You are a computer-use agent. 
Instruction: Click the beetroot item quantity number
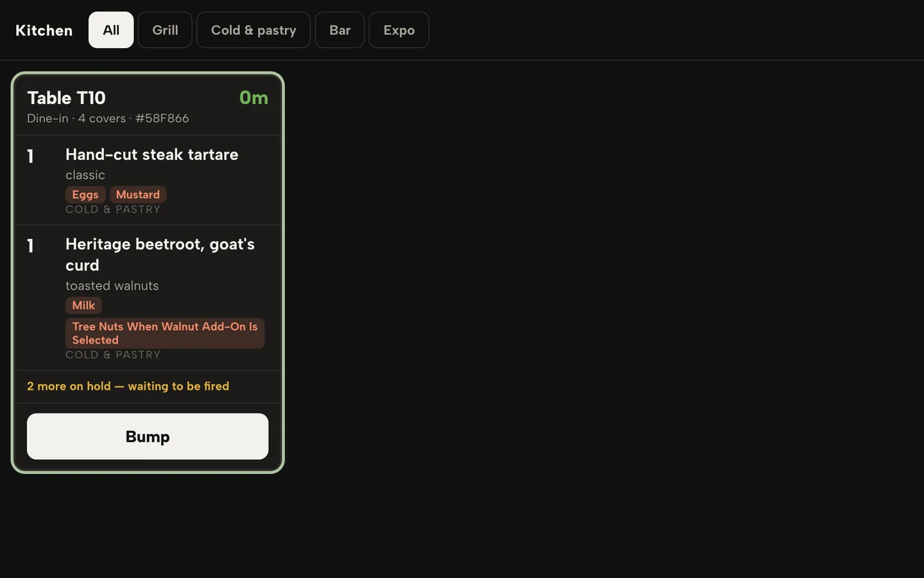pyautogui.click(x=30, y=246)
